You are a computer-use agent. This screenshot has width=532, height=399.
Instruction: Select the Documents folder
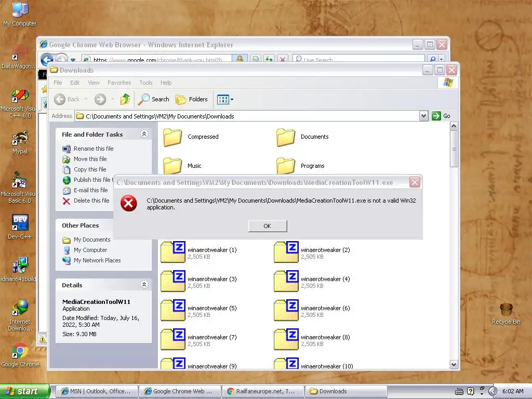(x=302, y=137)
